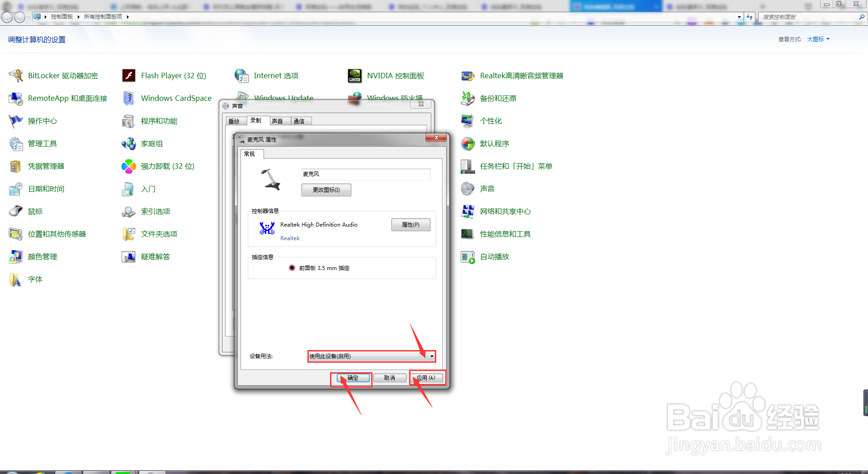Go back with the navigation back arrow
The width and height of the screenshot is (868, 474).
pyautogui.click(x=7, y=17)
